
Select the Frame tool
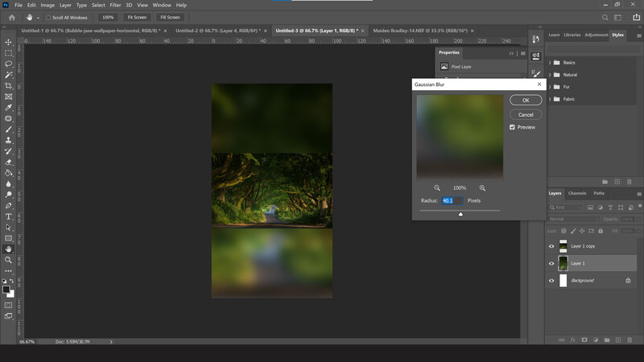[8, 97]
